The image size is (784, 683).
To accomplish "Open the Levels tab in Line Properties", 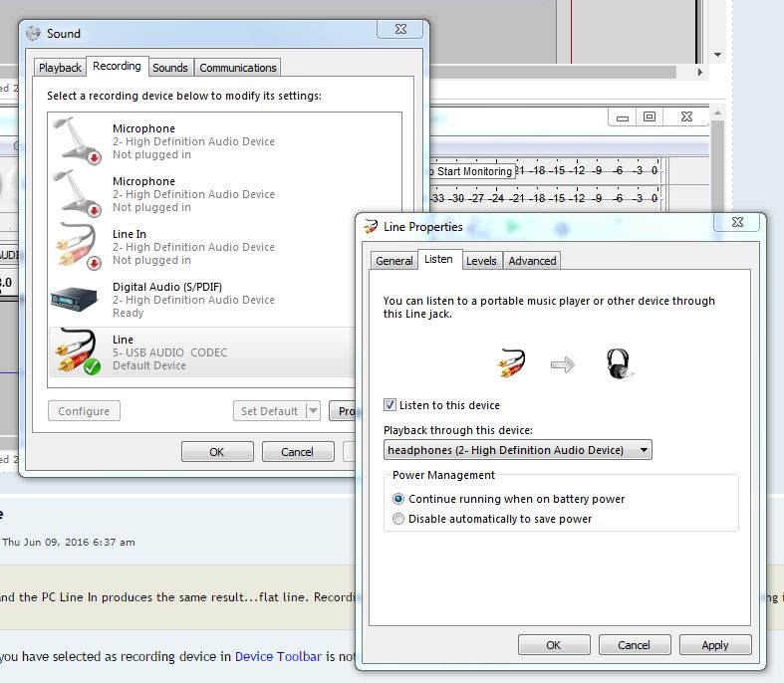I will coord(481,261).
